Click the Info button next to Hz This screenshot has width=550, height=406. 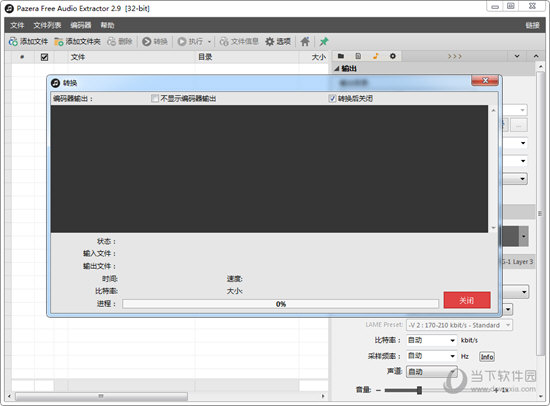[x=487, y=357]
